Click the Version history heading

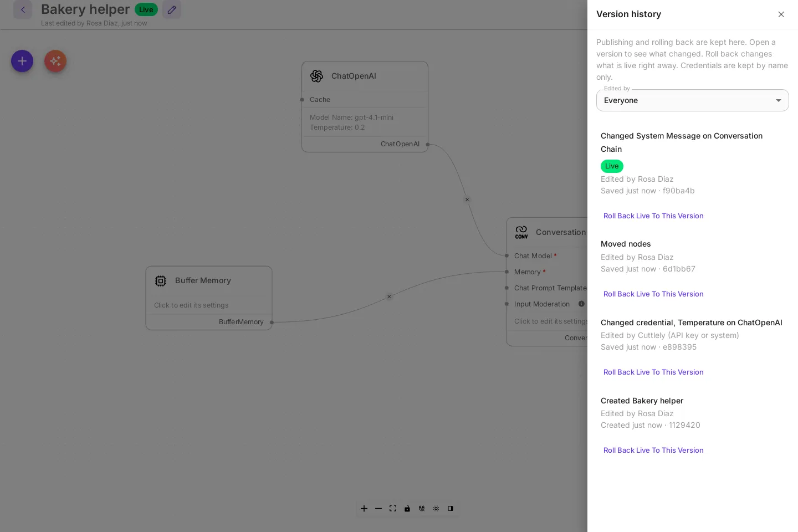pos(628,14)
